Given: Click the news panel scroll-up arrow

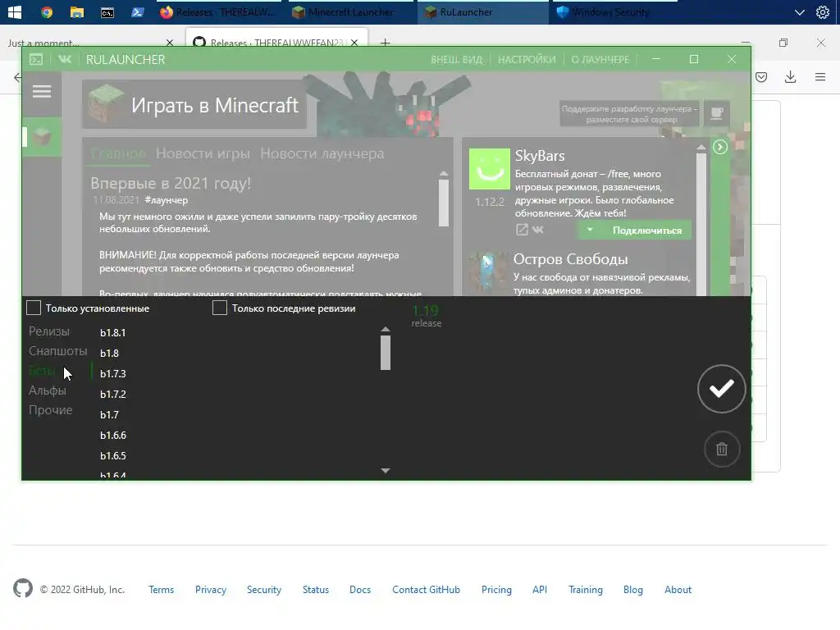Looking at the screenshot, I should point(444,174).
